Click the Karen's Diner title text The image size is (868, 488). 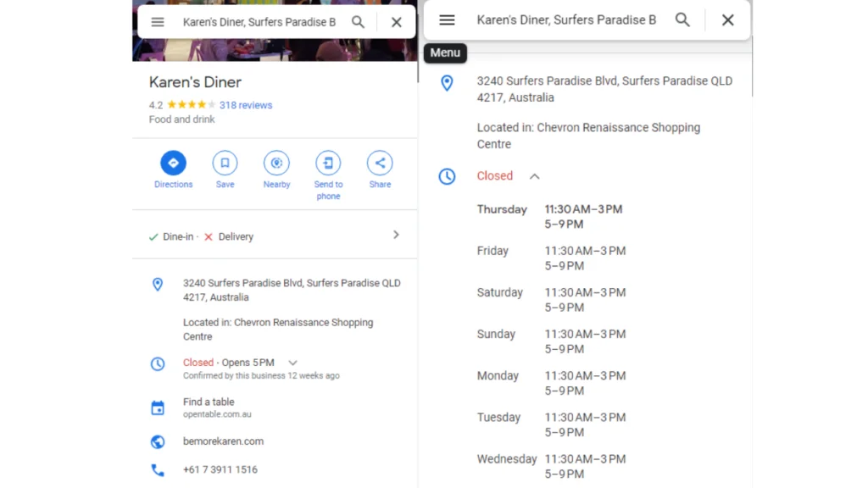point(195,82)
